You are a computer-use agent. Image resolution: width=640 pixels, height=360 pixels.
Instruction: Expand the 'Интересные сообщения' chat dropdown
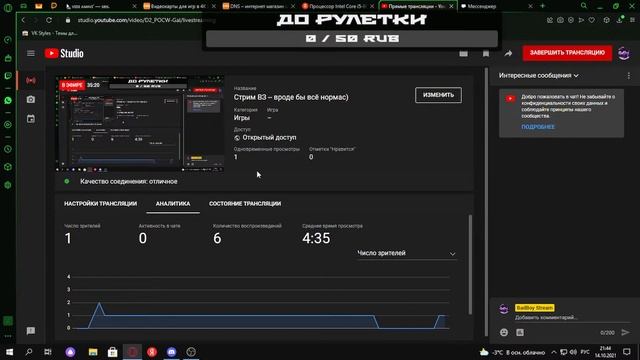[538, 76]
